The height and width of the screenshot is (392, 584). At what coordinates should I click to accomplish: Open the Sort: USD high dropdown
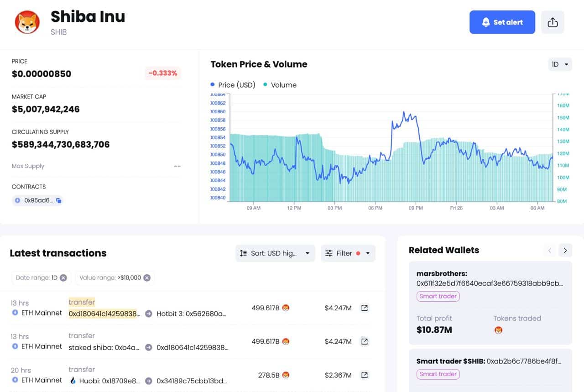(275, 253)
